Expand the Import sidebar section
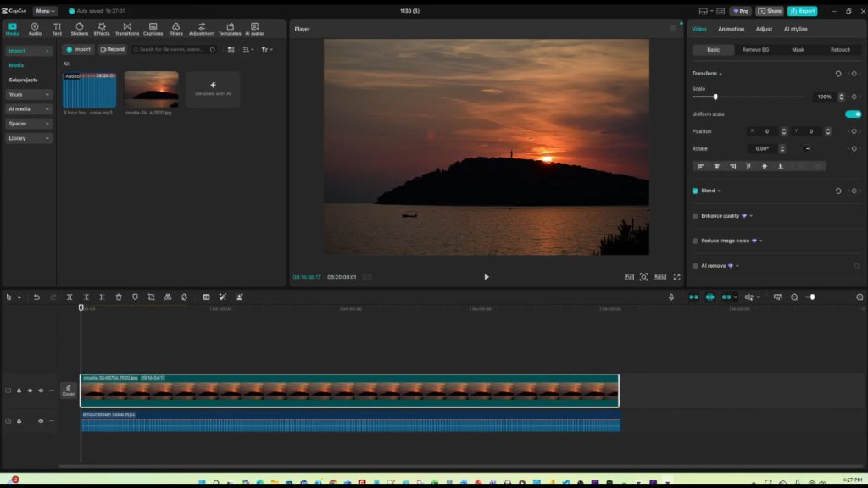 pyautogui.click(x=28, y=51)
